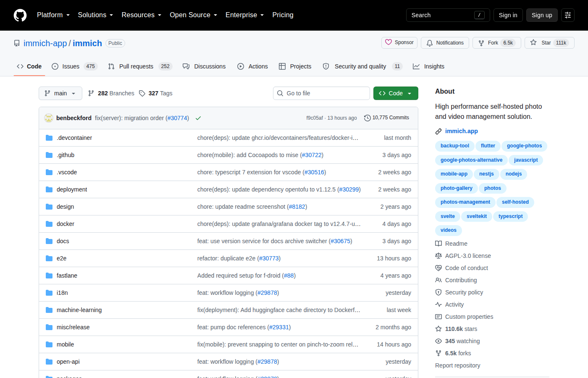Open the Contributing link

tap(456, 280)
